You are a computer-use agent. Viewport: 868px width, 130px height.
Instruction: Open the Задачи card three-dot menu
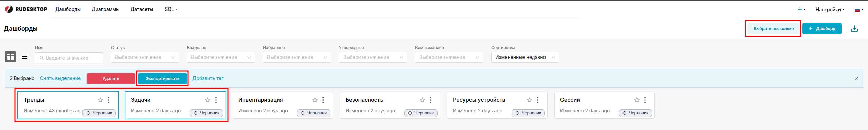(216, 100)
